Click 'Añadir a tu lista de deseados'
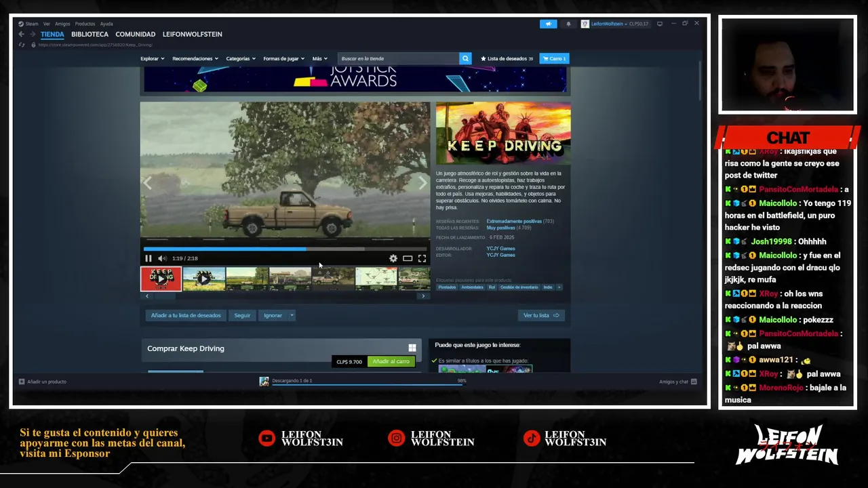This screenshot has width=868, height=488. (x=186, y=315)
